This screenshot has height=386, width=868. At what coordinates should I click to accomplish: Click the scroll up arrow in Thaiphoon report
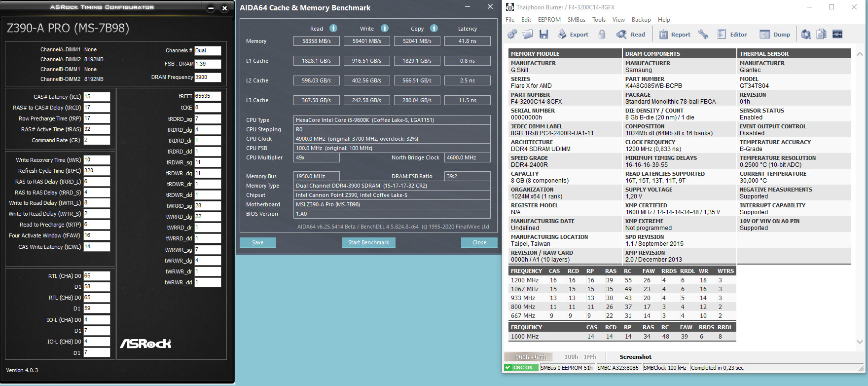[x=860, y=54]
